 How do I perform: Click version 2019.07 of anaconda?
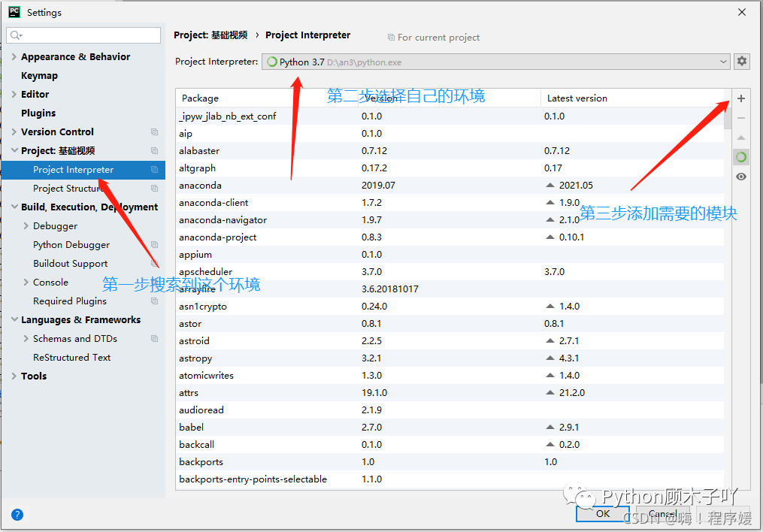coord(378,186)
